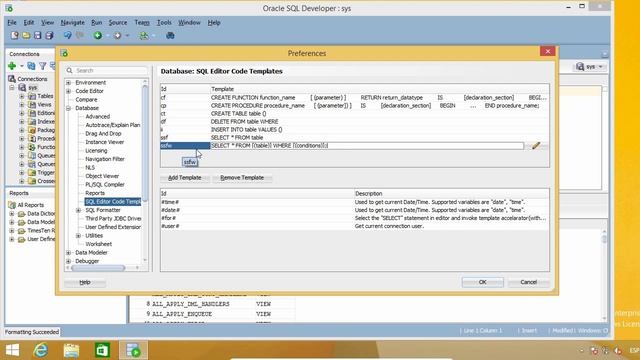Open File Explorer from taskbar

71,350
